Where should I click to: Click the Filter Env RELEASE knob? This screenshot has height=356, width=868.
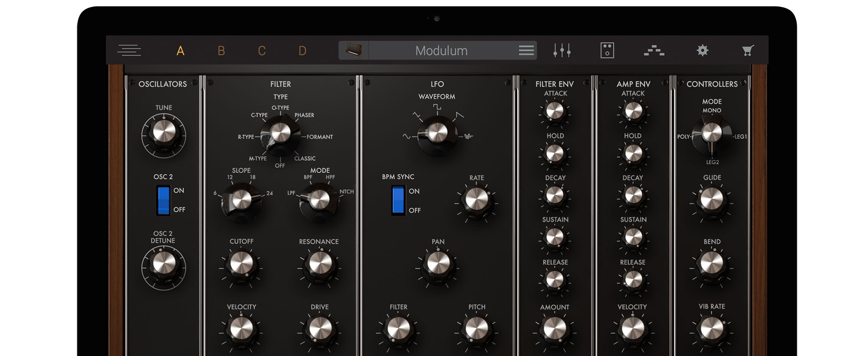[555, 280]
